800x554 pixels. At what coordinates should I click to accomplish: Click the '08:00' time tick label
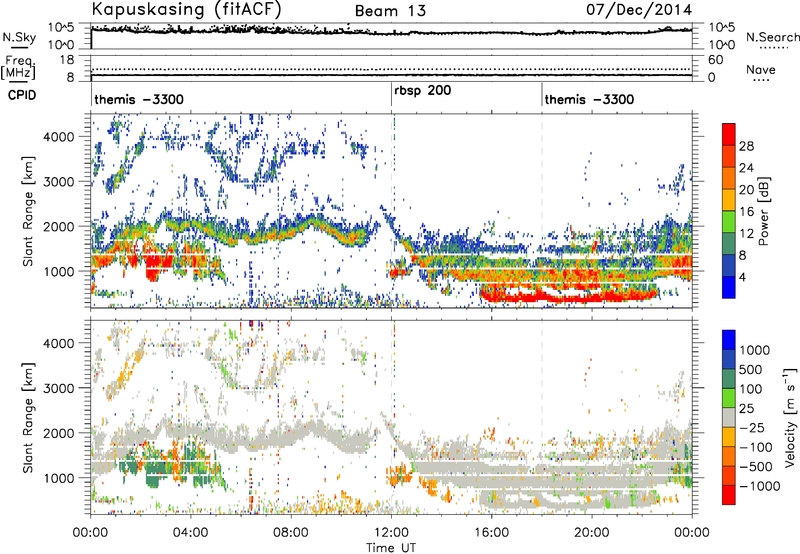coord(291,532)
